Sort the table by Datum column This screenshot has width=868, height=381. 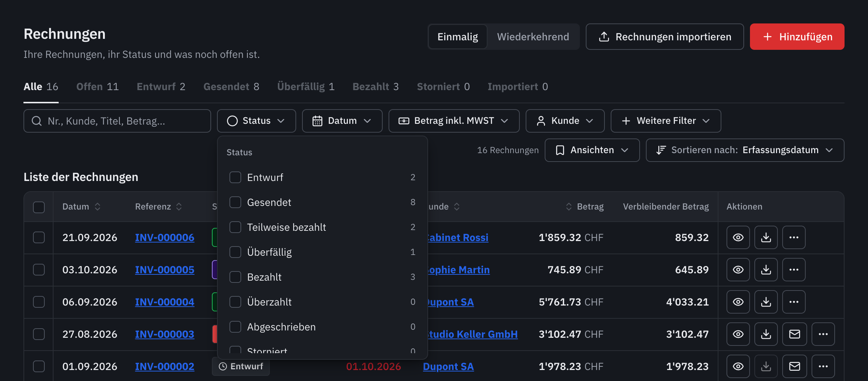(x=81, y=207)
